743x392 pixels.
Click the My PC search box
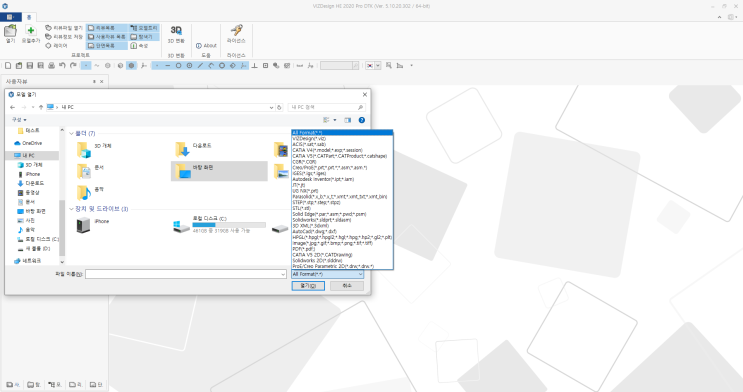pos(326,107)
